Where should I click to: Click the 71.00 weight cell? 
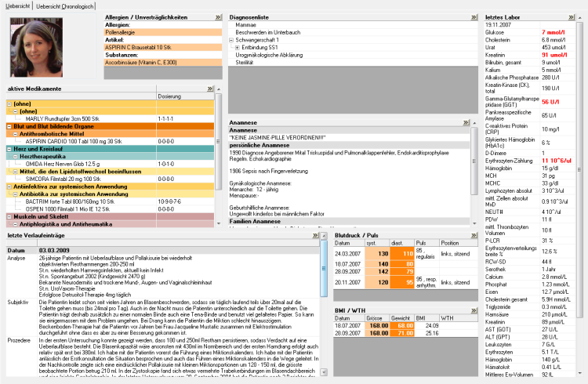pyautogui.click(x=402, y=333)
